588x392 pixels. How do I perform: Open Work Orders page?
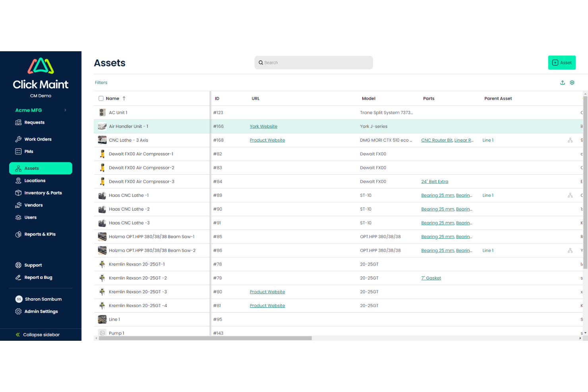point(38,139)
